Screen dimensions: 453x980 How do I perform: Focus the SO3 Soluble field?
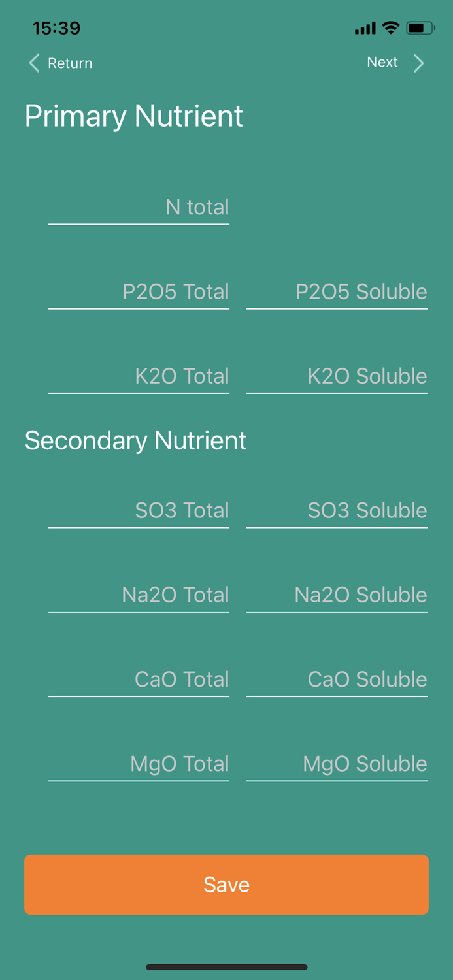tap(337, 511)
